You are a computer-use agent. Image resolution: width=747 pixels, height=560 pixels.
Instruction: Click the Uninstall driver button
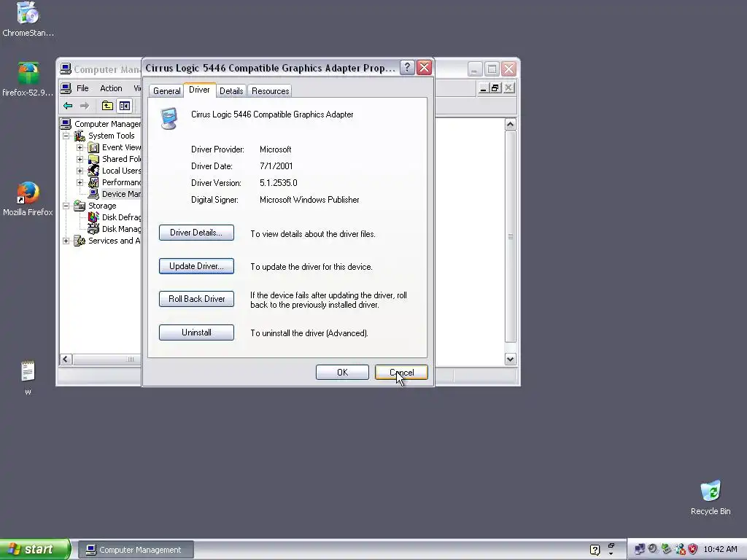[x=196, y=332]
